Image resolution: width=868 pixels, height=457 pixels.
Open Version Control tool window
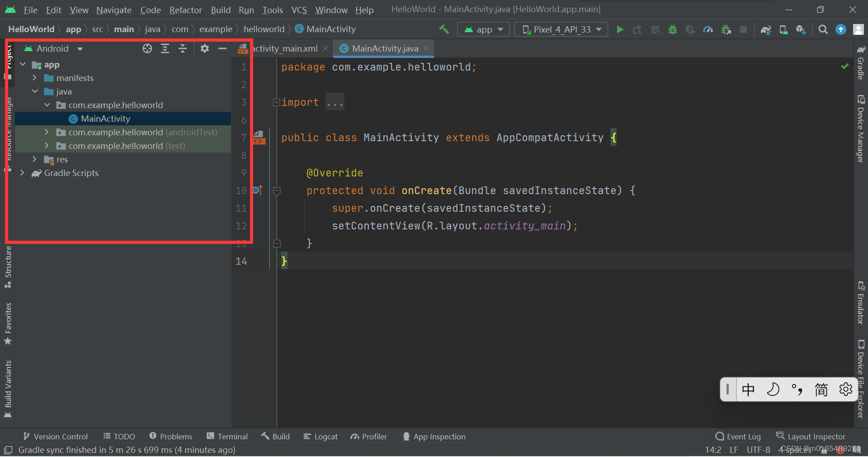point(55,436)
